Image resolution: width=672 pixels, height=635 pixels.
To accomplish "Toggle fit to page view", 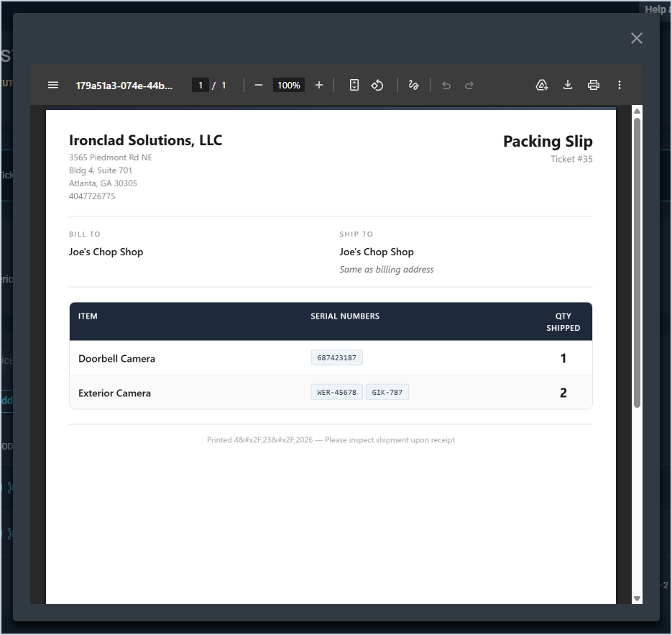I will (x=354, y=85).
